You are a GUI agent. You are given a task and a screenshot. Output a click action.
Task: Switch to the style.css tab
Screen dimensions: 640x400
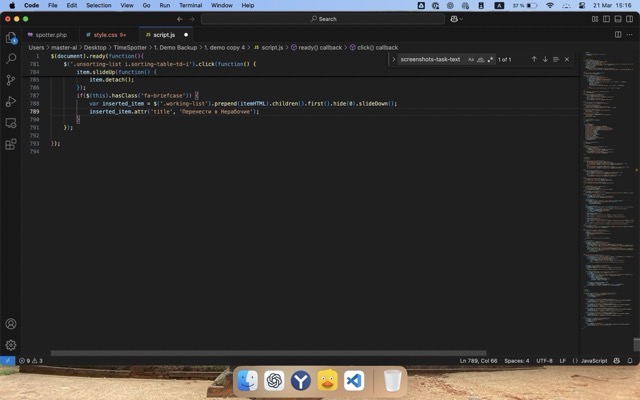[108, 34]
